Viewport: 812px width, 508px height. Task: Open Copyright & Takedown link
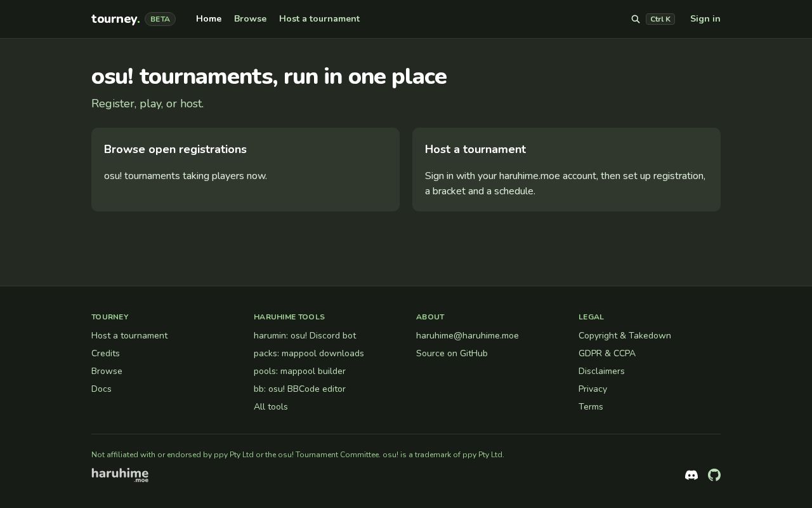625,335
